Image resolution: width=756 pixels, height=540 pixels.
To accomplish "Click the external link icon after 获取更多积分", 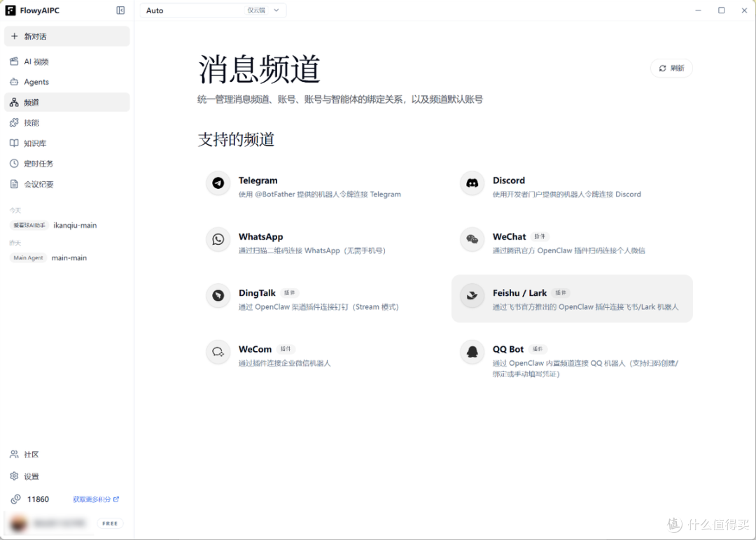I will click(116, 499).
